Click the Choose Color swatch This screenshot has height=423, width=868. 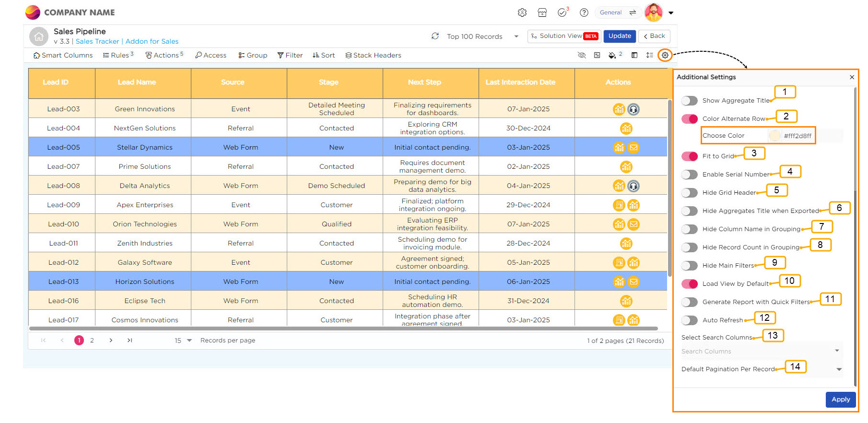(x=774, y=136)
